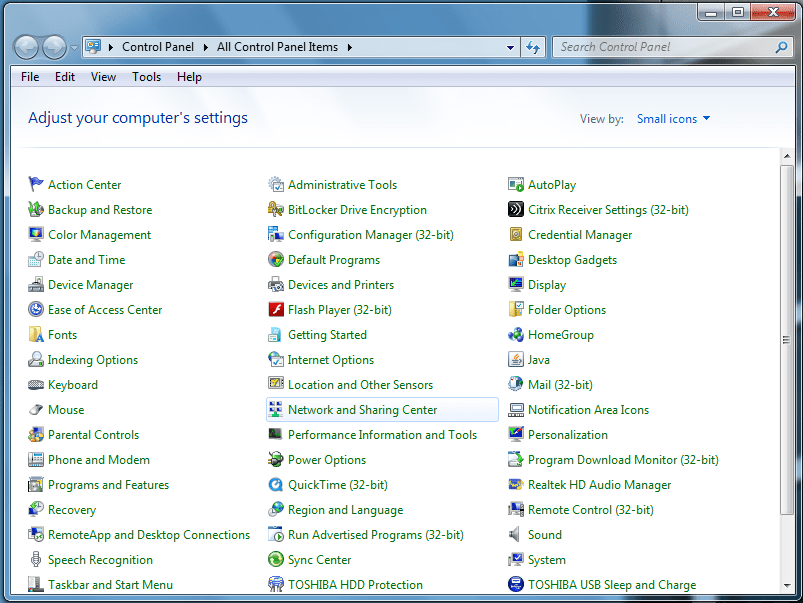
Task: Open Realtek HD Audio Manager link
Action: pos(600,485)
